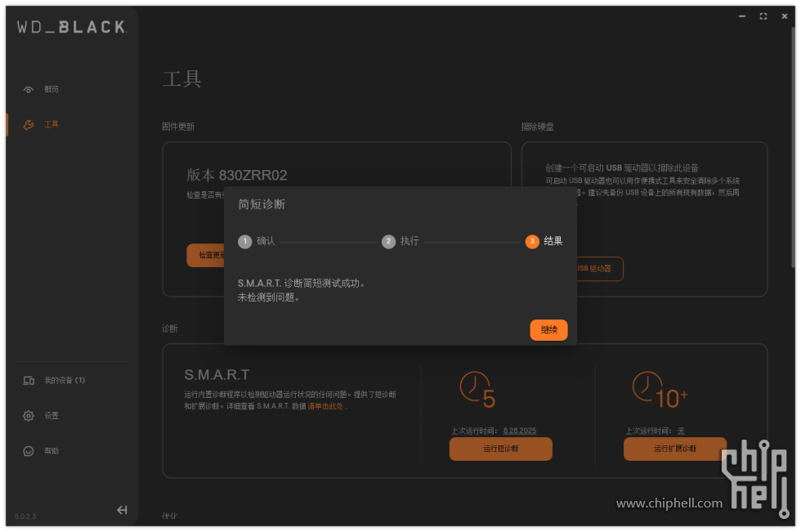Click the 工具 page heading
The height and width of the screenshot is (532, 801).
[181, 79]
